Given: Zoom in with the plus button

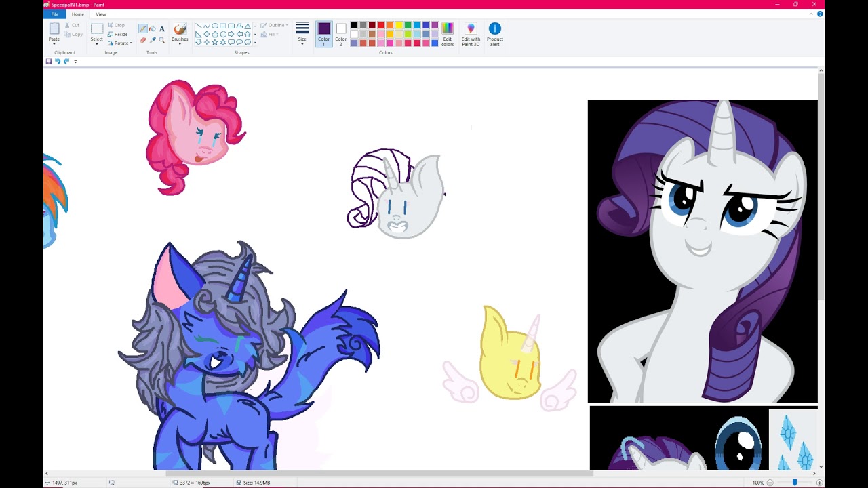Looking at the screenshot, I should [819, 483].
